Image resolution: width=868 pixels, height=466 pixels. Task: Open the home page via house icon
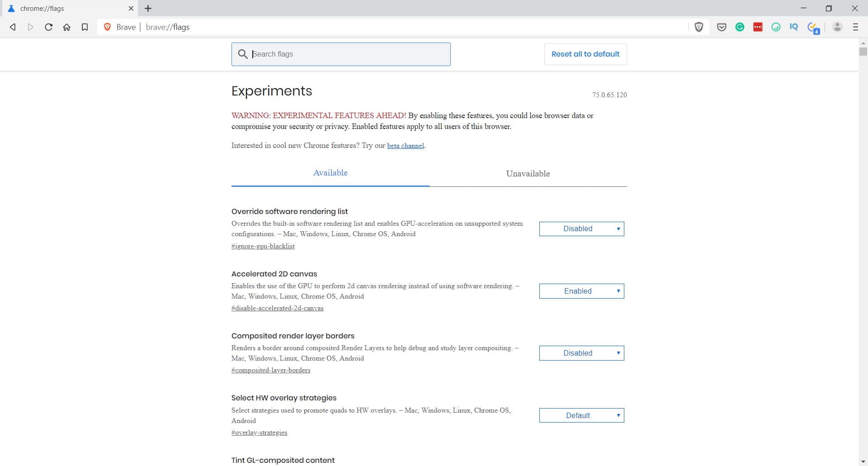point(66,27)
